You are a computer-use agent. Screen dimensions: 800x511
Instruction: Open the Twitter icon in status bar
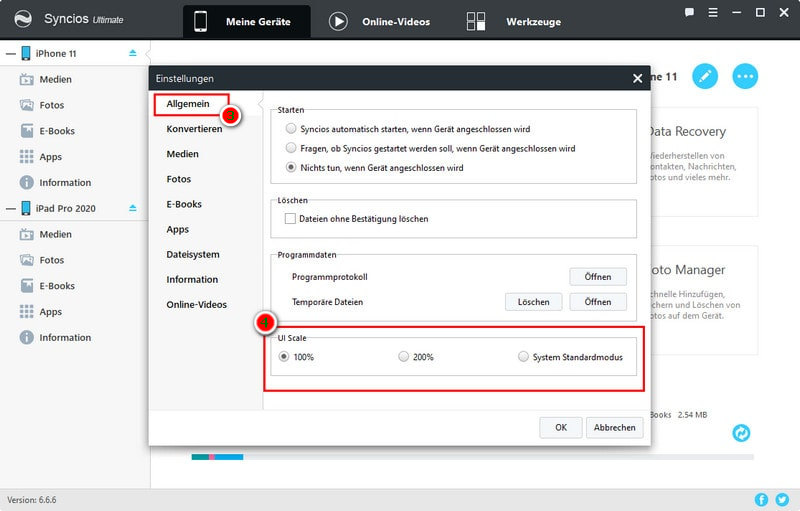pos(782,500)
